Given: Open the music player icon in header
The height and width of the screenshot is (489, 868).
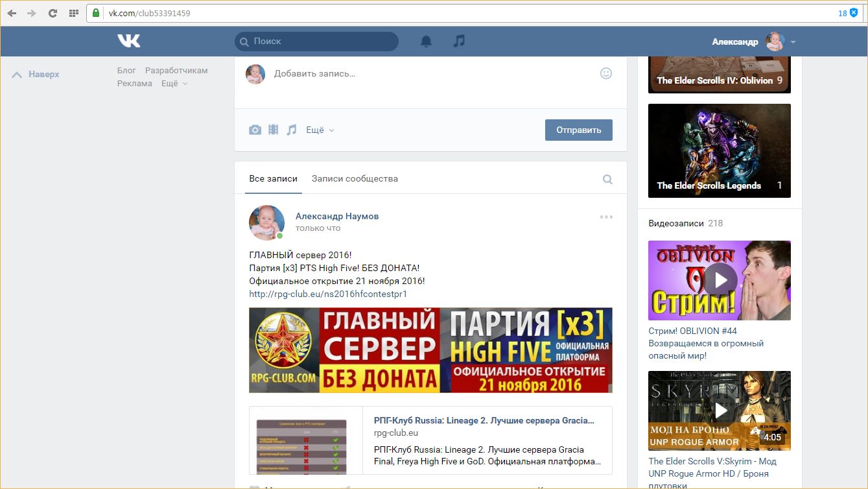Looking at the screenshot, I should pyautogui.click(x=459, y=41).
